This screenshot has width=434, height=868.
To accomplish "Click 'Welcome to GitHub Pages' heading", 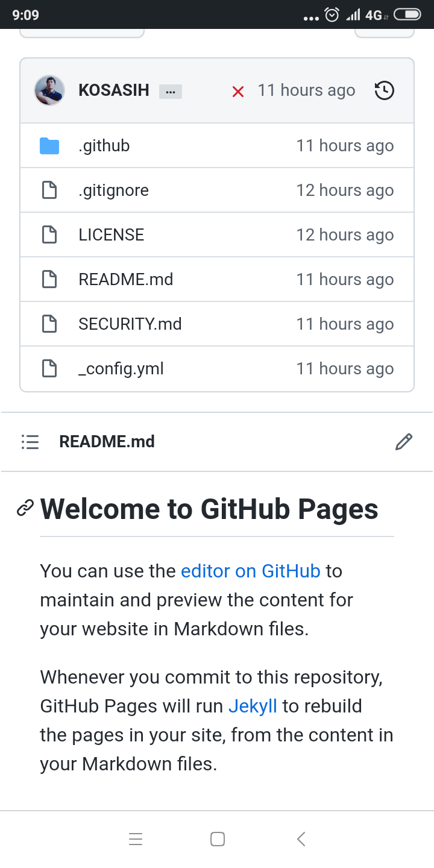I will [x=209, y=509].
